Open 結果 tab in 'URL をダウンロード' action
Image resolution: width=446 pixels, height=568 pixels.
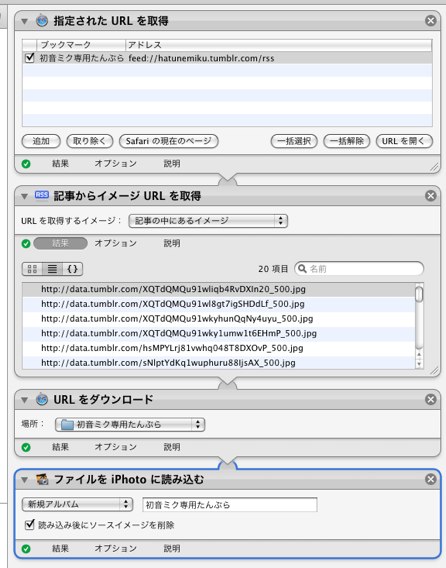pos(60,447)
